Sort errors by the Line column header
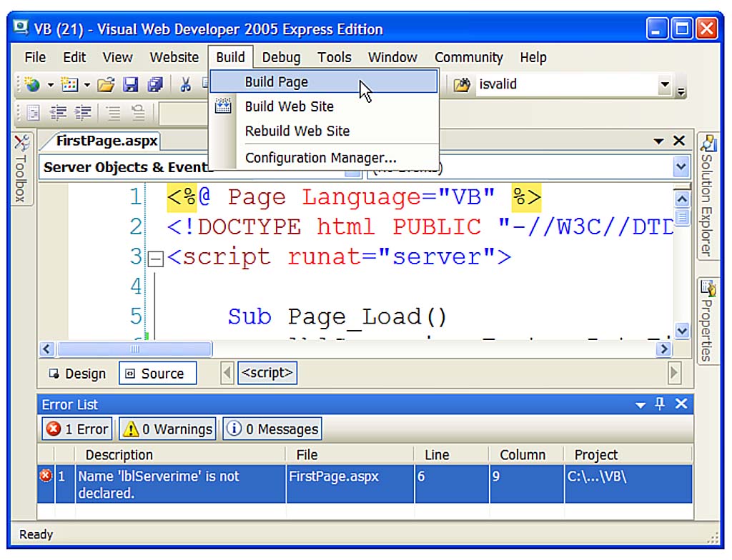 point(452,455)
